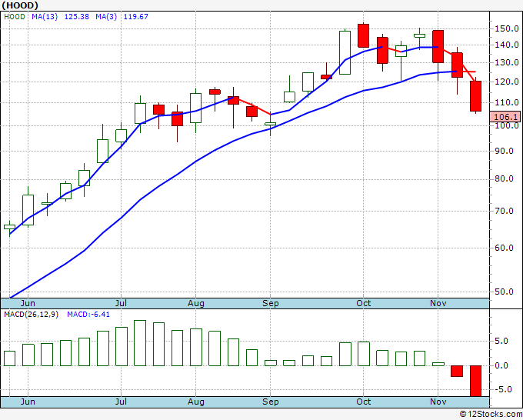Image resolution: width=523 pixels, height=420 pixels.
Task: Click Aug on the price chart axis
Action: (x=196, y=304)
